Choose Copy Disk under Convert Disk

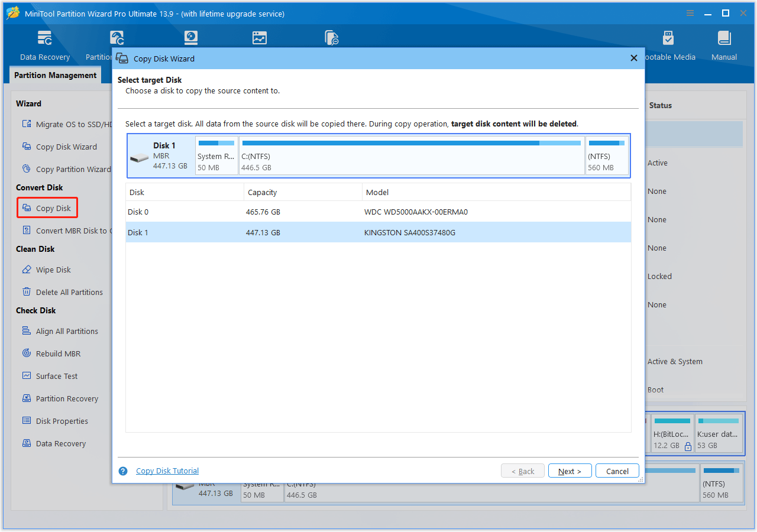pyautogui.click(x=47, y=208)
